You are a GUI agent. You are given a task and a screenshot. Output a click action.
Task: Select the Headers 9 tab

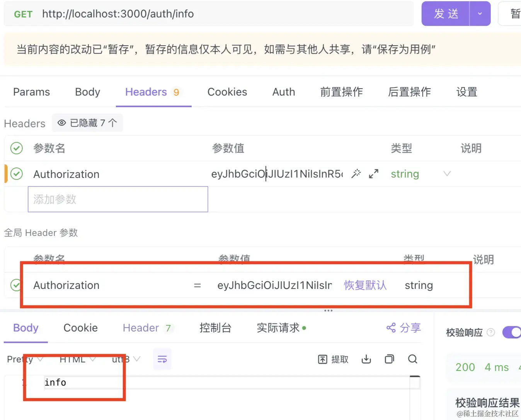coord(153,92)
